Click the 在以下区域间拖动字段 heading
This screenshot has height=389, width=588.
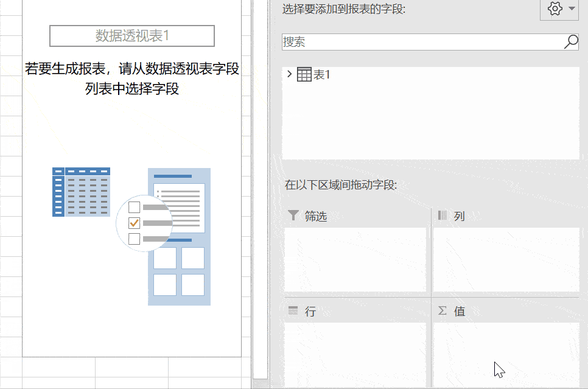coord(341,185)
